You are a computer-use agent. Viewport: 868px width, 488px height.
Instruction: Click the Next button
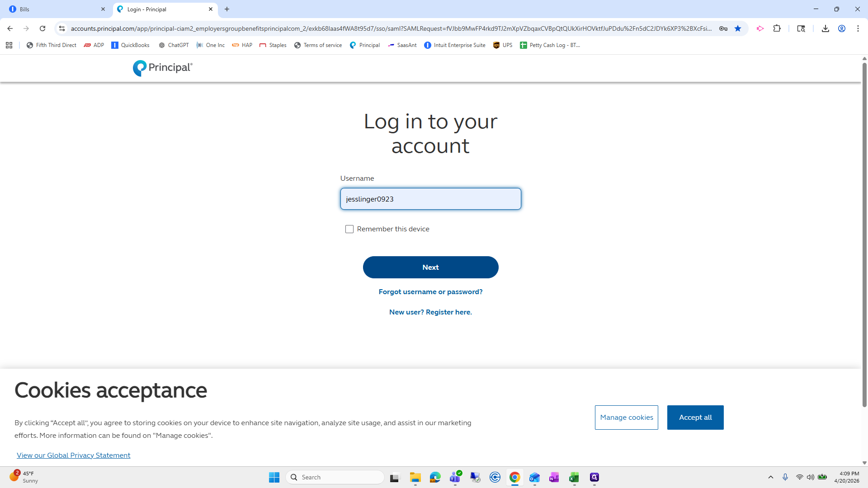coord(430,267)
